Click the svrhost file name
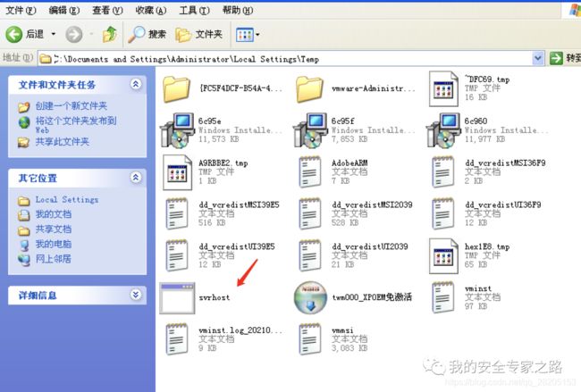581x392 pixels. [215, 297]
